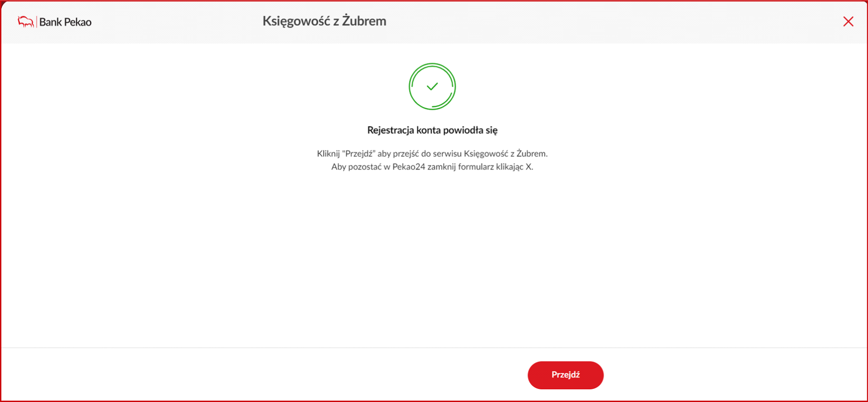Click the sentence starting with "Aby pozostać"
The width and height of the screenshot is (868, 402).
432,167
